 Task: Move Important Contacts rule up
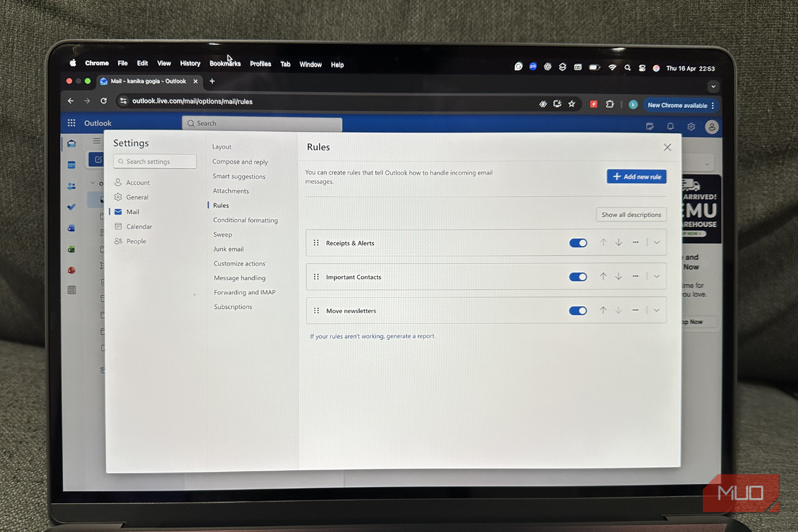(603, 277)
